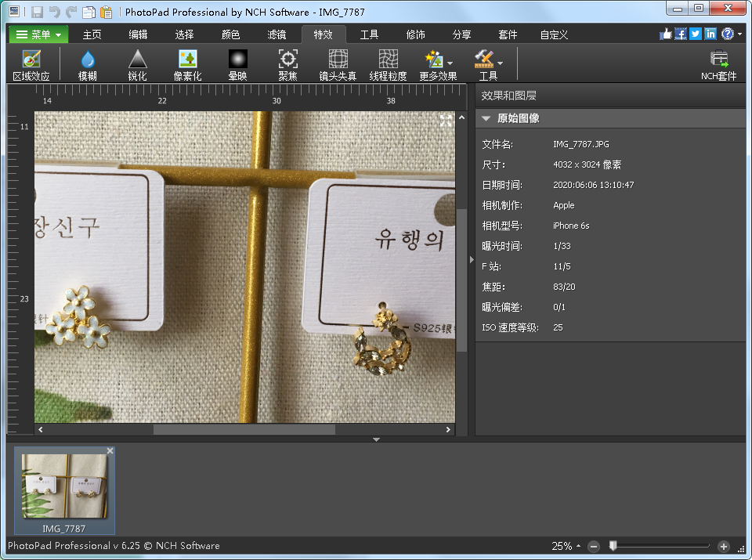This screenshot has width=752, height=560.
Task: Collapse the 原始图像 section
Action: click(x=486, y=118)
